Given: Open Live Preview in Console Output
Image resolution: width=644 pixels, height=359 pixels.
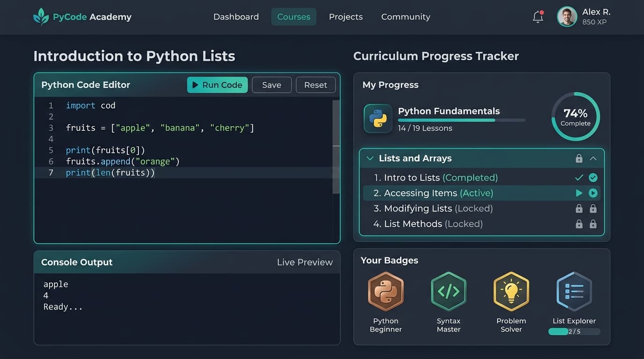Looking at the screenshot, I should [305, 262].
